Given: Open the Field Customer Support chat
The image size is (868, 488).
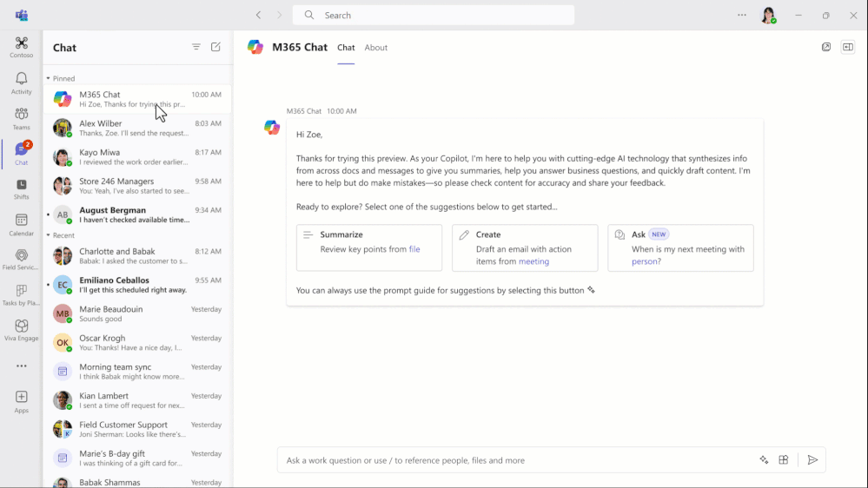Looking at the screenshot, I should tap(137, 429).
